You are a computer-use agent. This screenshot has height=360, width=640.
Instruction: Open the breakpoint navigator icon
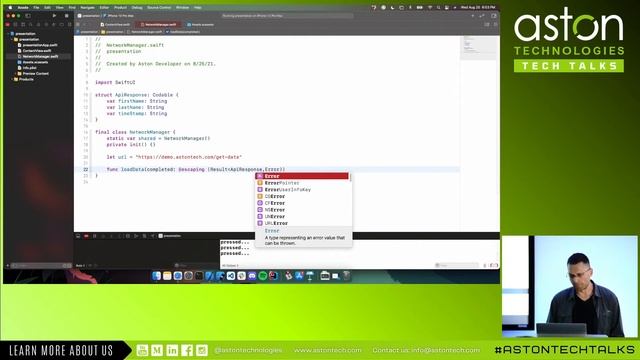62,24
